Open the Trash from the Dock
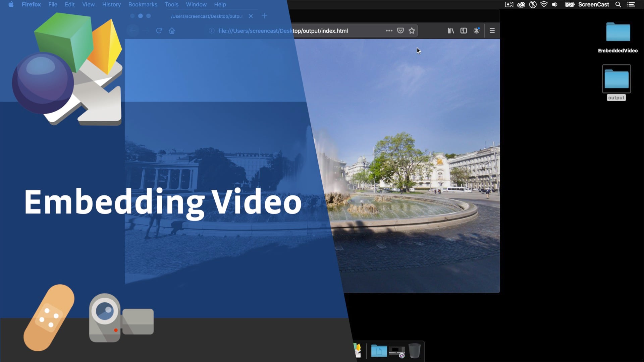Screen dimensions: 644x362 tap(415, 350)
